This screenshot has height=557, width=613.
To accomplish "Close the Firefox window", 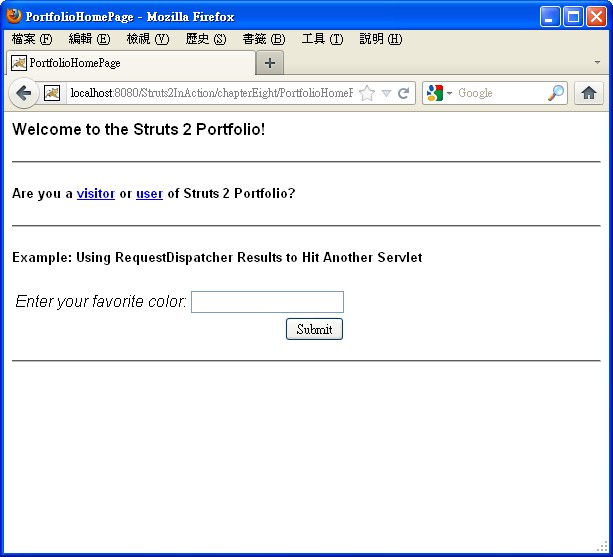I will 596,16.
